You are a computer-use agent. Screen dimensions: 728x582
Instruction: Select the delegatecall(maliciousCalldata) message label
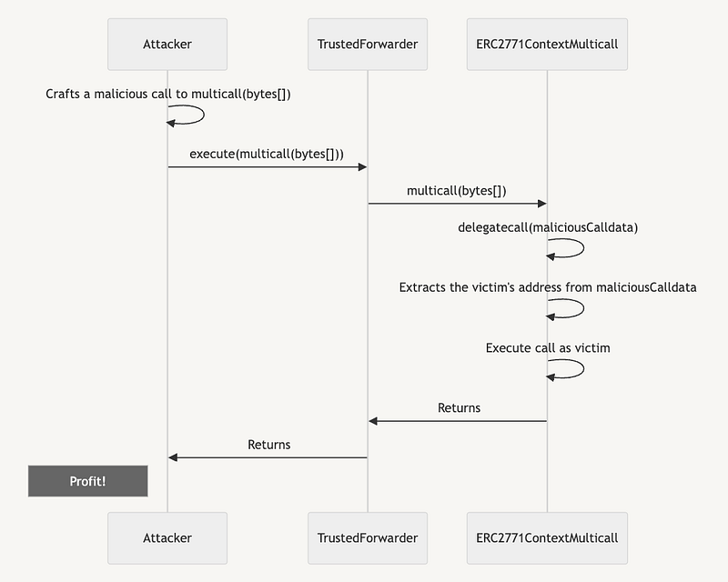tap(548, 227)
